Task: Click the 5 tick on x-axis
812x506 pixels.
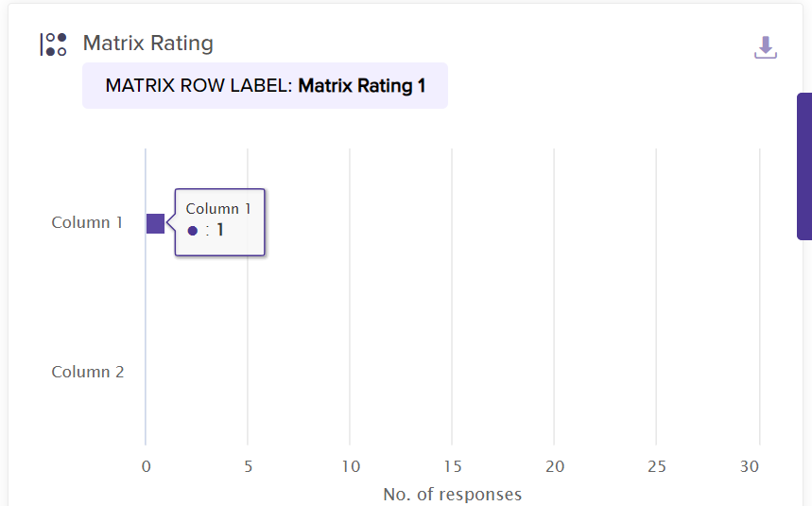Action: pos(248,466)
